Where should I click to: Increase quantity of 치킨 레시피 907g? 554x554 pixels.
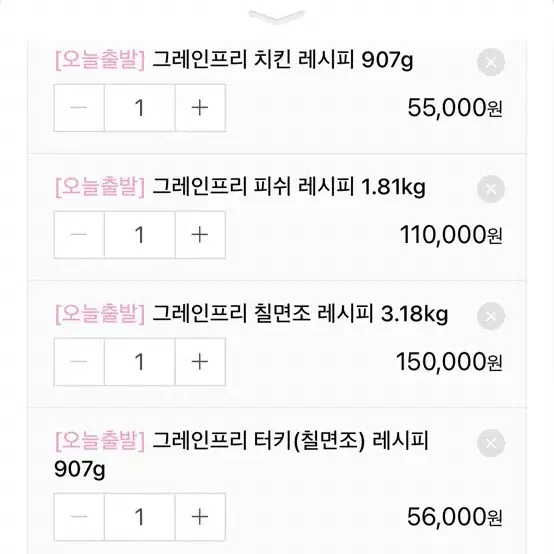pos(200,108)
